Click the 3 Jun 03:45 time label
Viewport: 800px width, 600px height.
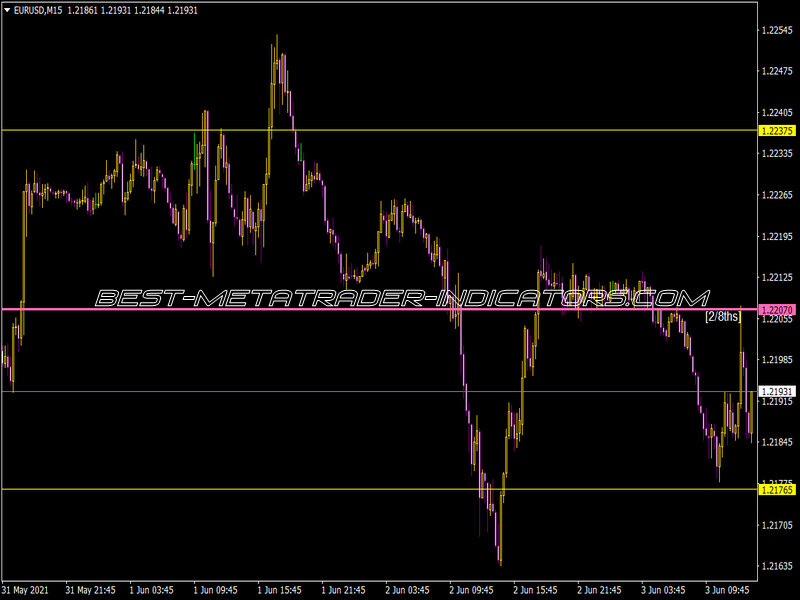(x=663, y=590)
